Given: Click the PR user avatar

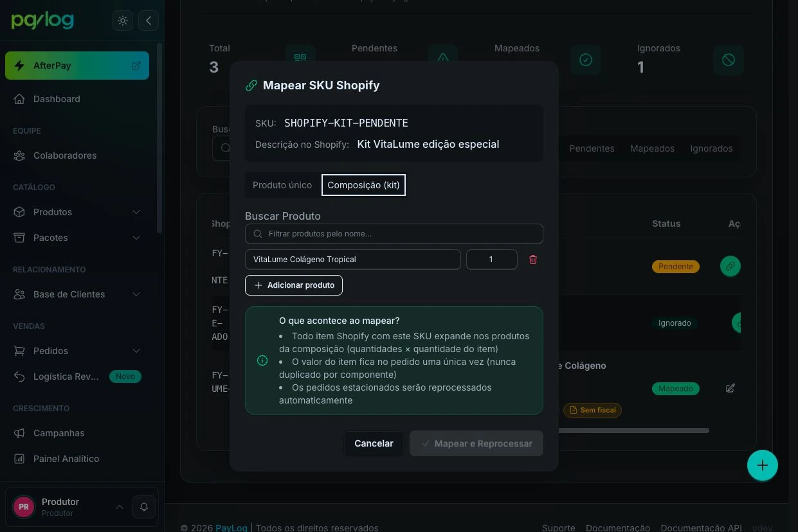Looking at the screenshot, I should pyautogui.click(x=24, y=507).
